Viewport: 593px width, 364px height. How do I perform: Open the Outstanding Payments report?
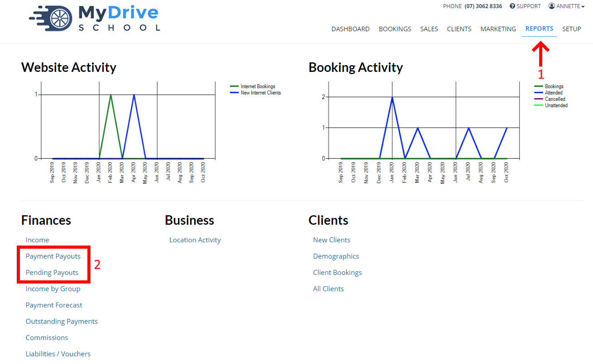tap(62, 321)
